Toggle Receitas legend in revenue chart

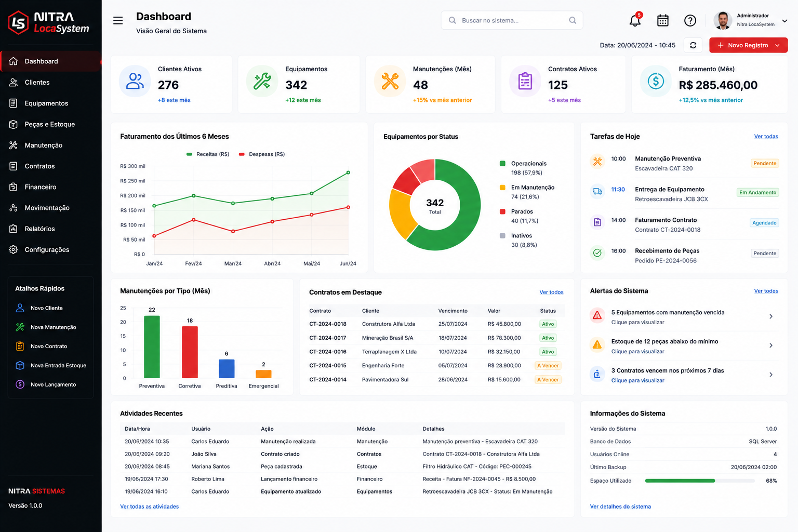point(208,154)
